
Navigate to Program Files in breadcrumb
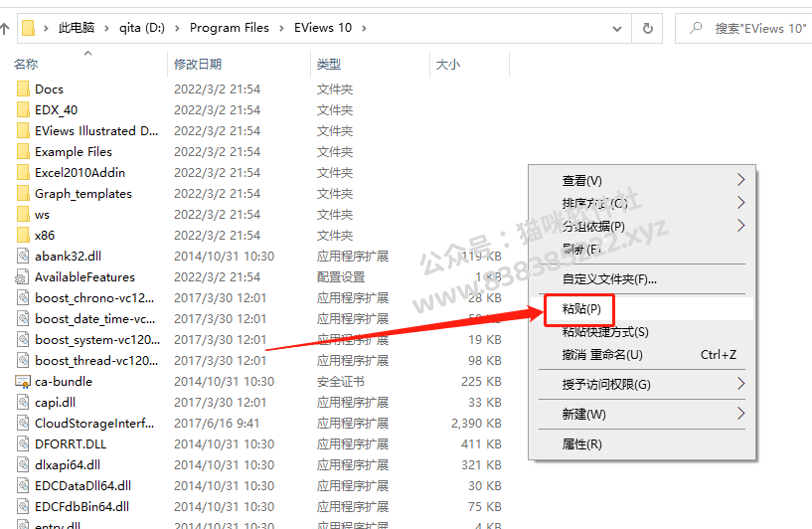point(230,28)
